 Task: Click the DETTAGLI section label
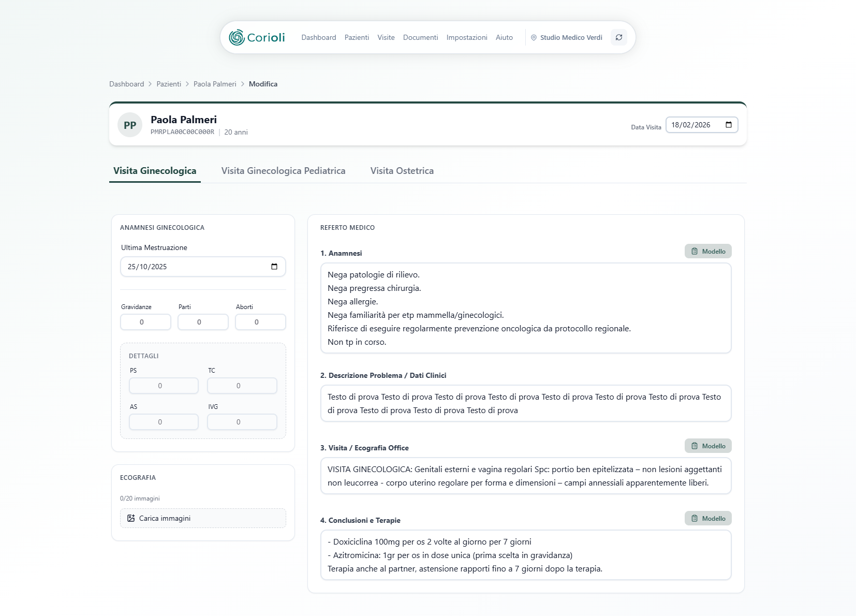pyautogui.click(x=144, y=356)
